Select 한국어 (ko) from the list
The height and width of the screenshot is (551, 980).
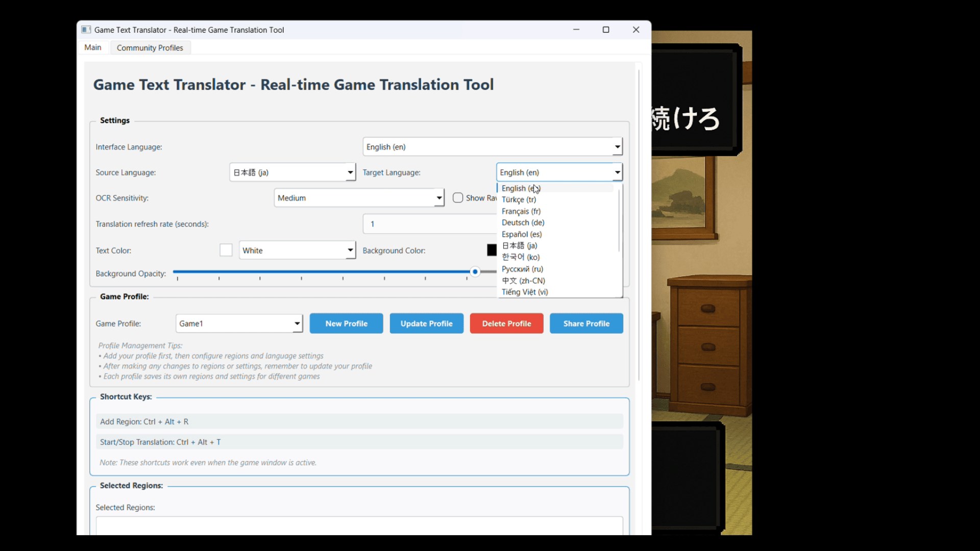pyautogui.click(x=520, y=257)
